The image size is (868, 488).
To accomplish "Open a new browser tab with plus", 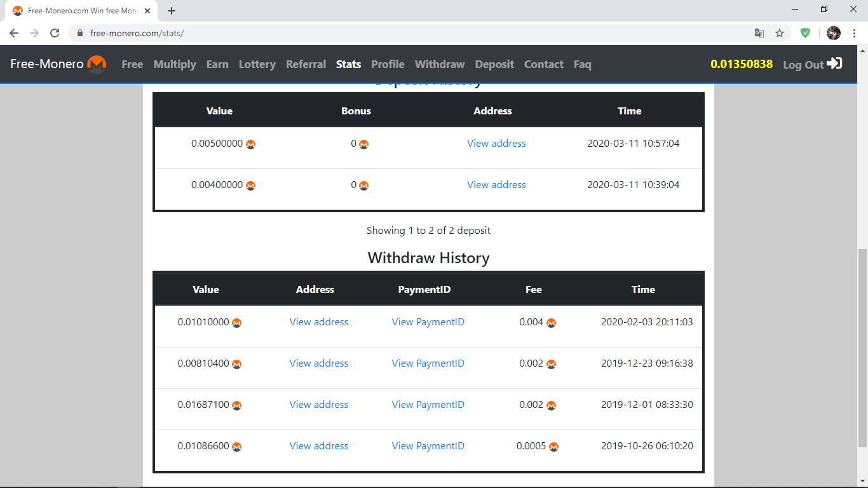I will [172, 11].
